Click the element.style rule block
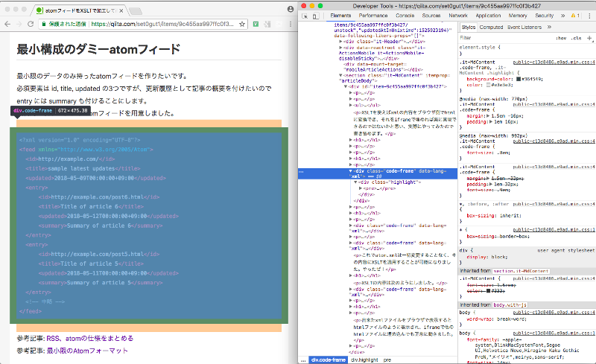 pos(527,50)
